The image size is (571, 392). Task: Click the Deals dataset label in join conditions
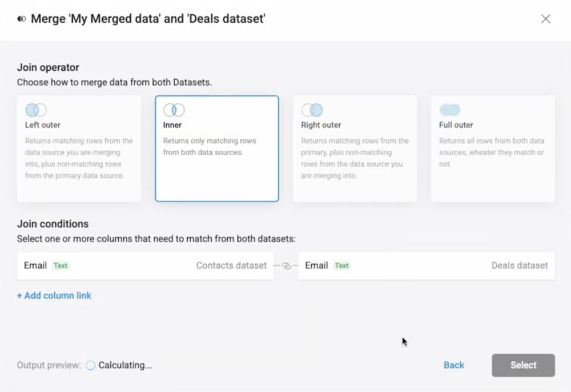[520, 266]
